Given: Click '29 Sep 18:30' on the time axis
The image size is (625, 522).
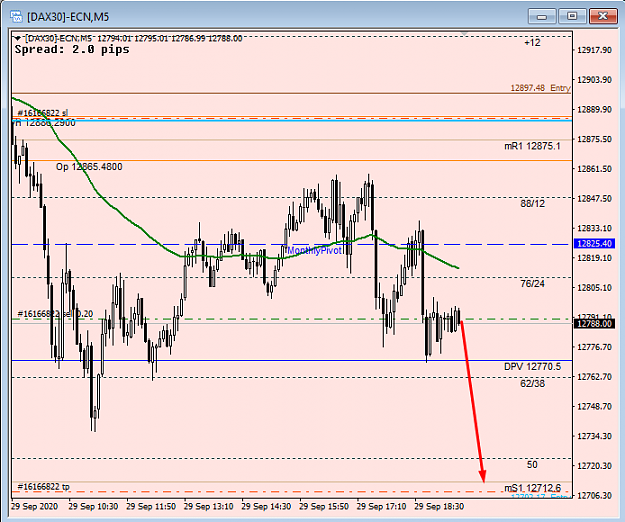Looking at the screenshot, I should (439, 507).
